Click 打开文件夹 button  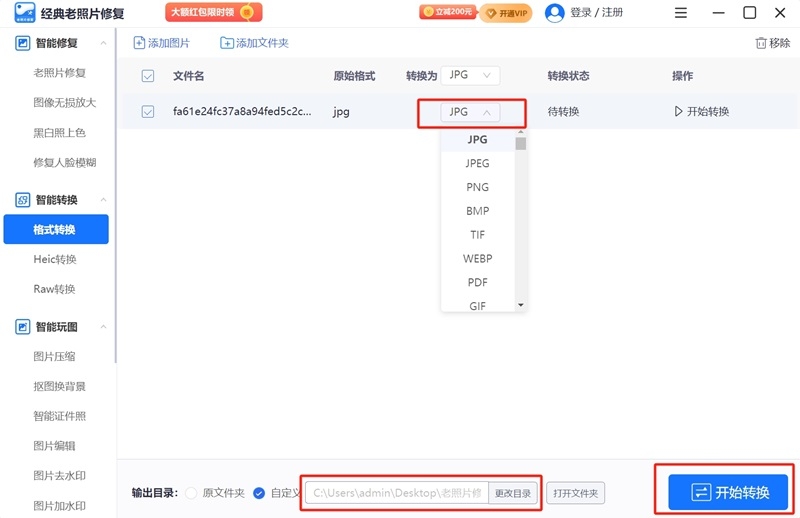coord(576,493)
